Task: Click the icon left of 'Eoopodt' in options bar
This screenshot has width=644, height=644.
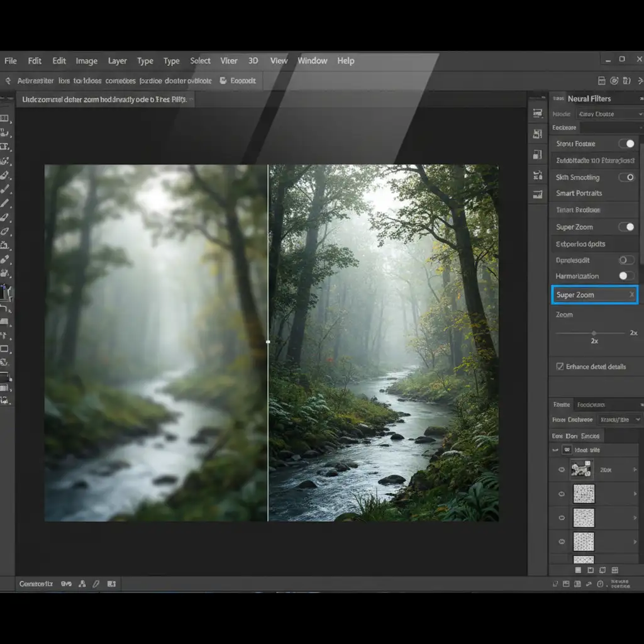Action: click(223, 80)
